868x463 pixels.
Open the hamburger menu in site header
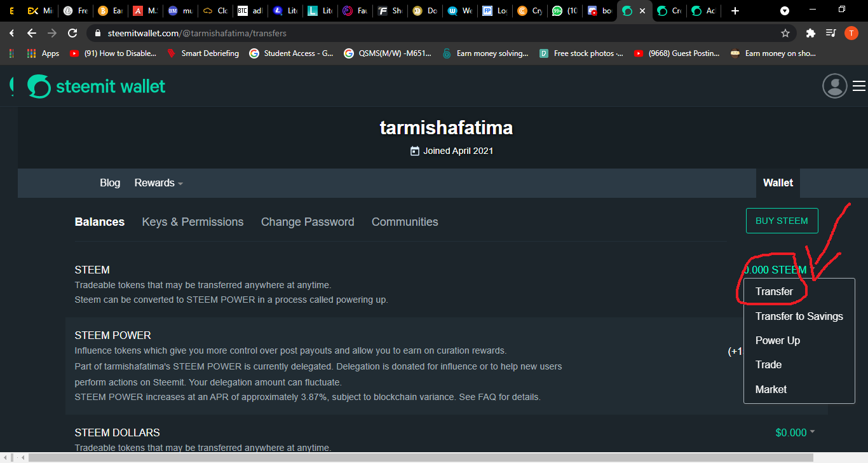(x=859, y=86)
